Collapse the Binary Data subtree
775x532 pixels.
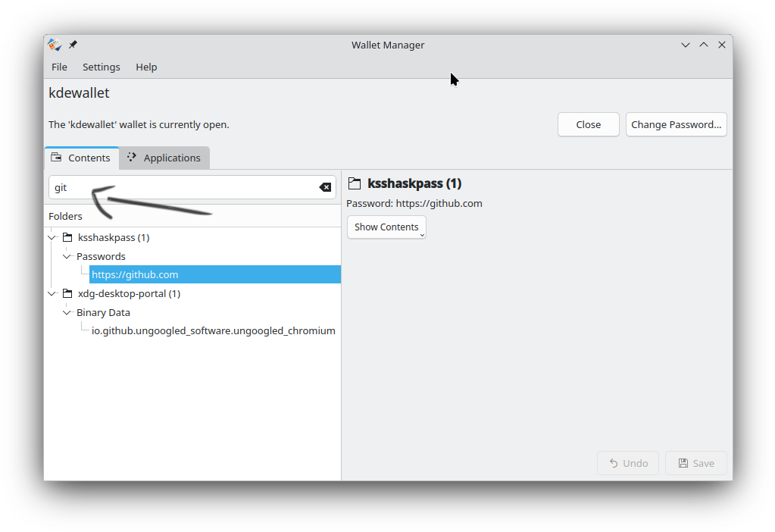[67, 312]
